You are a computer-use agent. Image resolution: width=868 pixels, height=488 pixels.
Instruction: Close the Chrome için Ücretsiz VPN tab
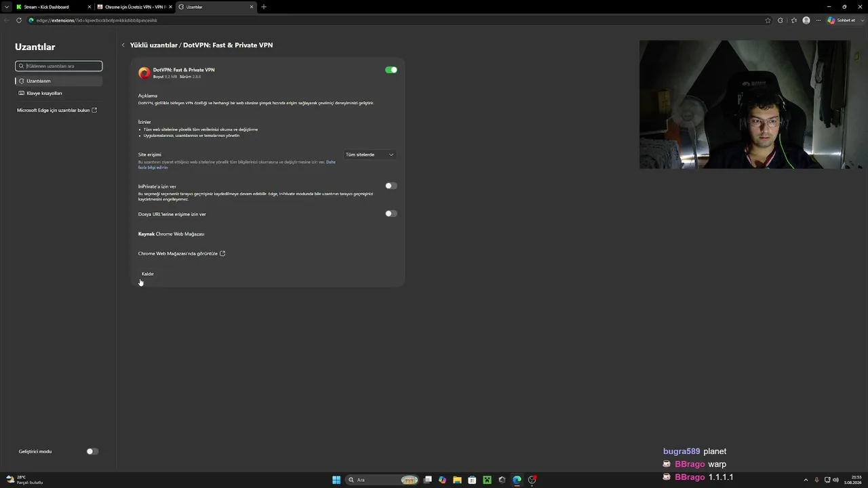coord(171,7)
